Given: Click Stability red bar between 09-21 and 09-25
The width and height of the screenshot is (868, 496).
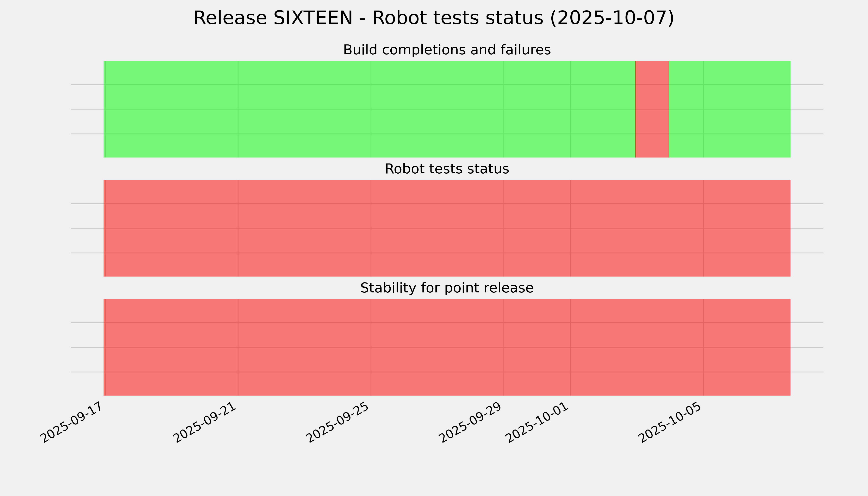Looking at the screenshot, I should point(304,347).
